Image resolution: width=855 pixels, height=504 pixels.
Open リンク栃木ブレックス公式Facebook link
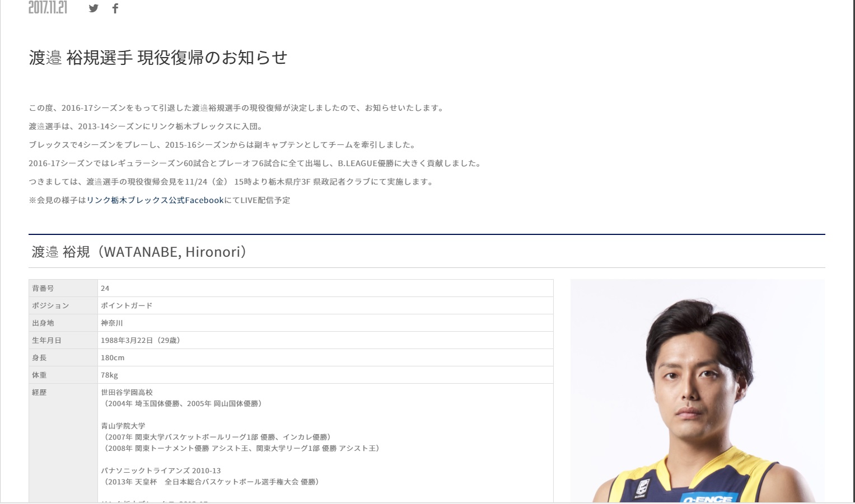[155, 200]
